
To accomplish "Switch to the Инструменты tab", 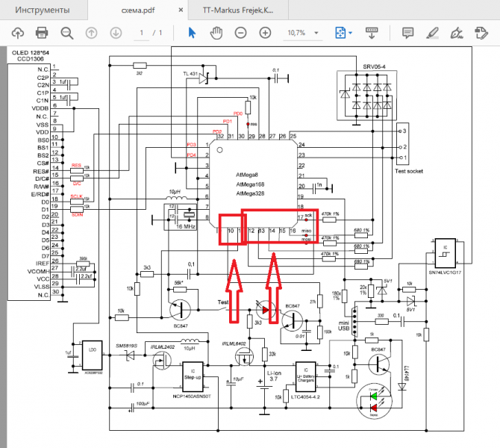I will 43,10.
